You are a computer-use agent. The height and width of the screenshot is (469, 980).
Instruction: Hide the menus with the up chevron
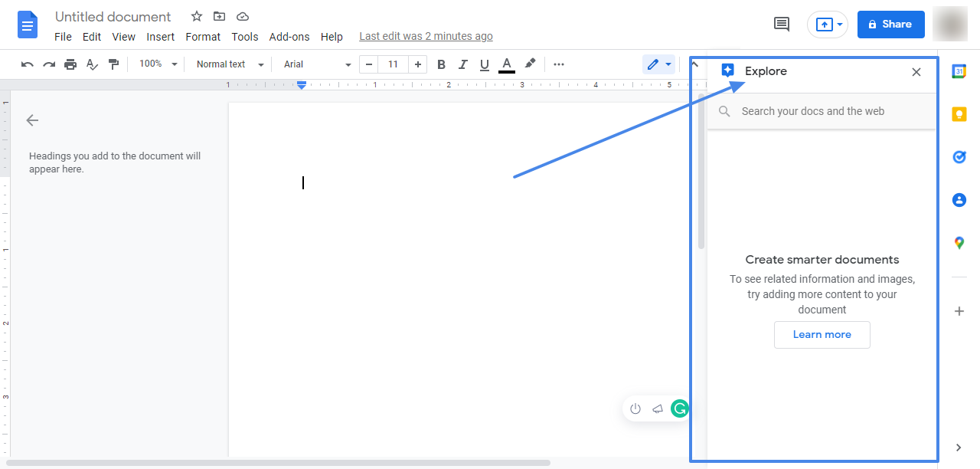tap(694, 64)
